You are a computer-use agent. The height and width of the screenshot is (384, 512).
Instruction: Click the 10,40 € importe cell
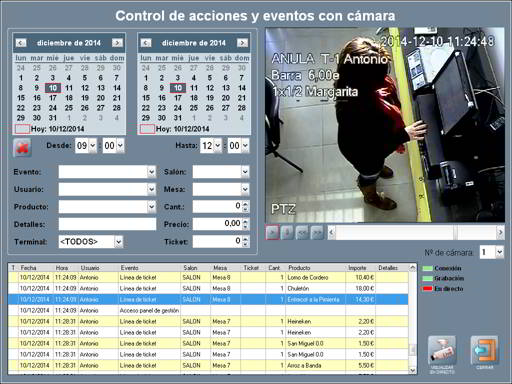click(x=361, y=277)
